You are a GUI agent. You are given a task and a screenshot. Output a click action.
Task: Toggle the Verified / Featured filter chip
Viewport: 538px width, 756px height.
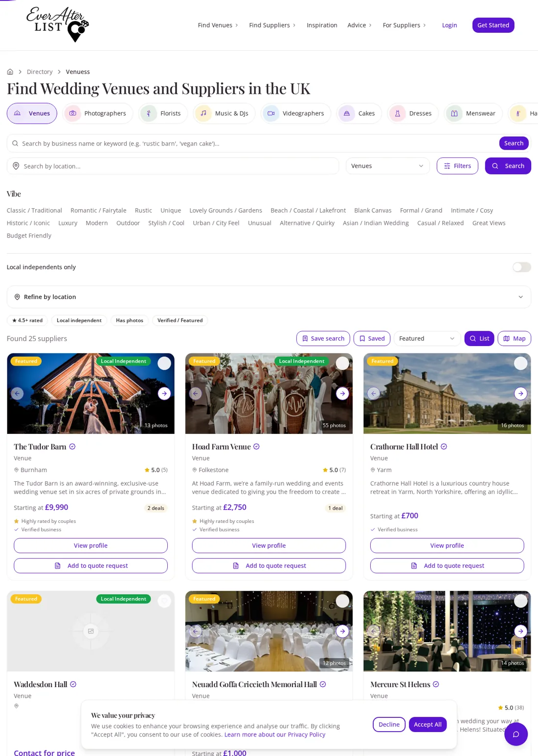pos(180,321)
